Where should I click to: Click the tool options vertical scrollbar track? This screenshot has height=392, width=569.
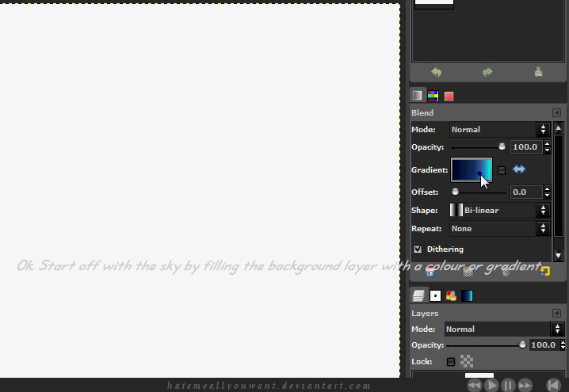558,185
